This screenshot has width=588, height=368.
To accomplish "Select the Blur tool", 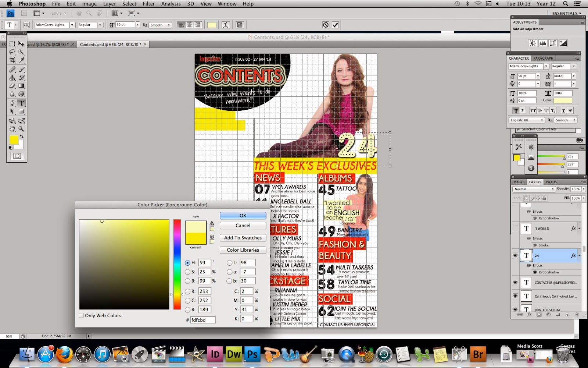I will (x=12, y=94).
